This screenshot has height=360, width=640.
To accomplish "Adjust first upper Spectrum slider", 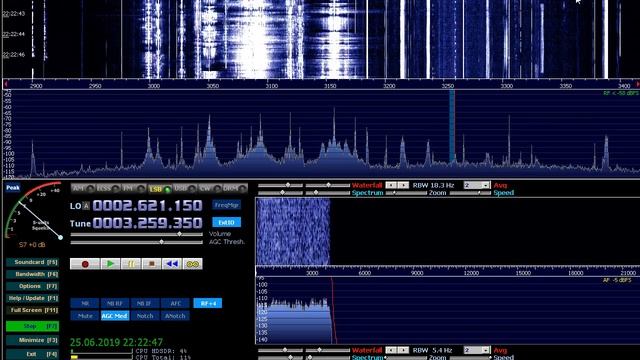I will click(280, 193).
